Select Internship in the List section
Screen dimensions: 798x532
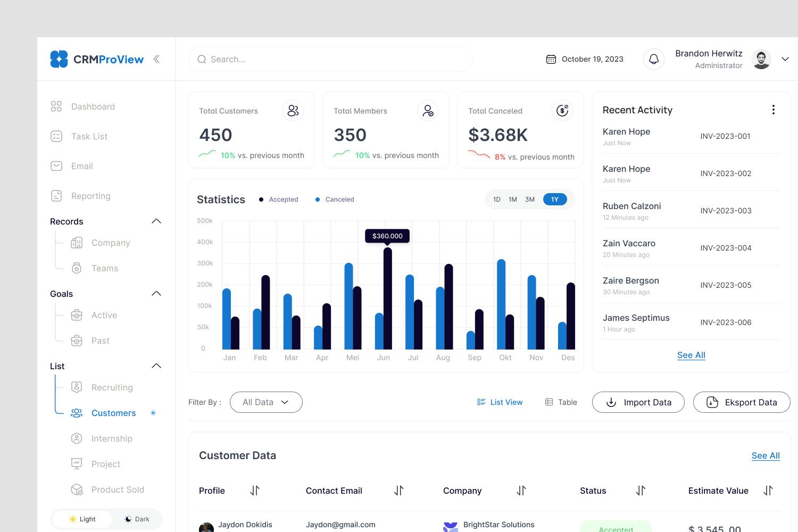tap(102, 438)
